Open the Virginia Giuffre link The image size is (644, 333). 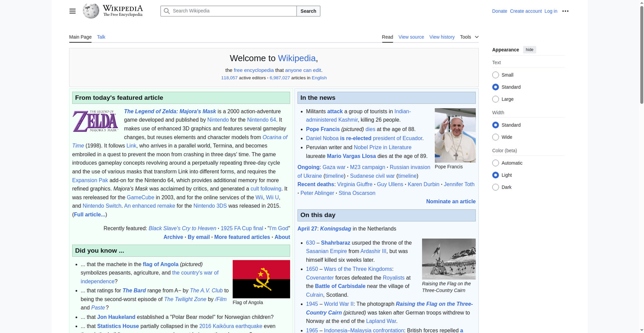[x=355, y=184]
